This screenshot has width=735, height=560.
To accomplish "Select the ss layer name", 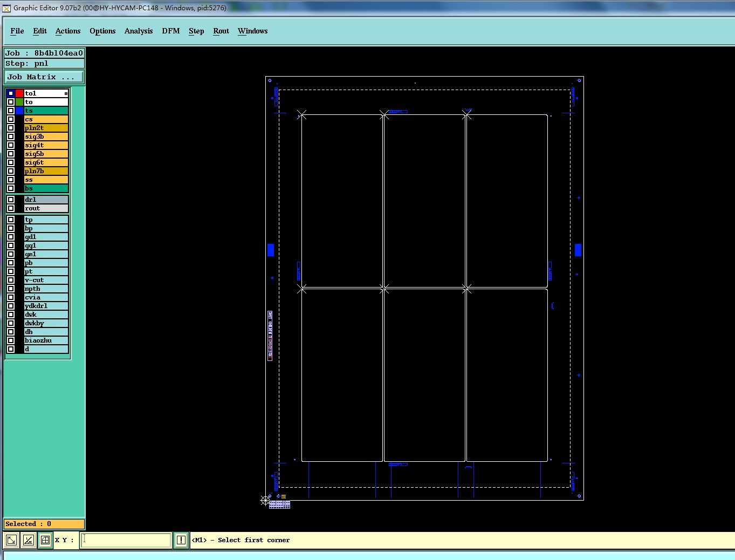I will coord(46,180).
